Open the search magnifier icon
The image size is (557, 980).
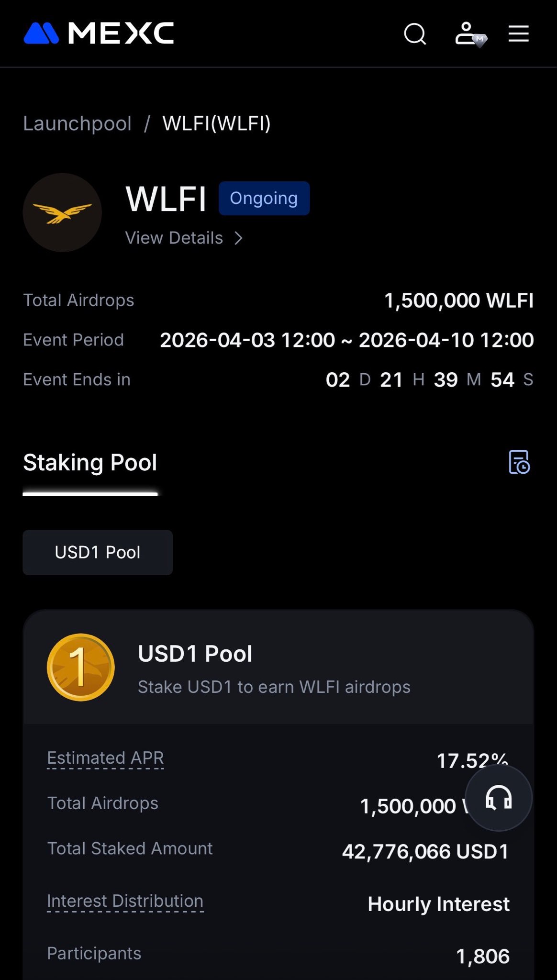point(415,34)
